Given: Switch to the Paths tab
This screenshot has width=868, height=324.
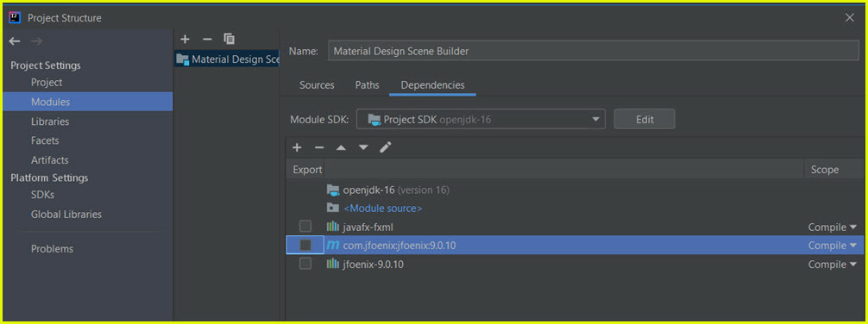Looking at the screenshot, I should pos(368,85).
